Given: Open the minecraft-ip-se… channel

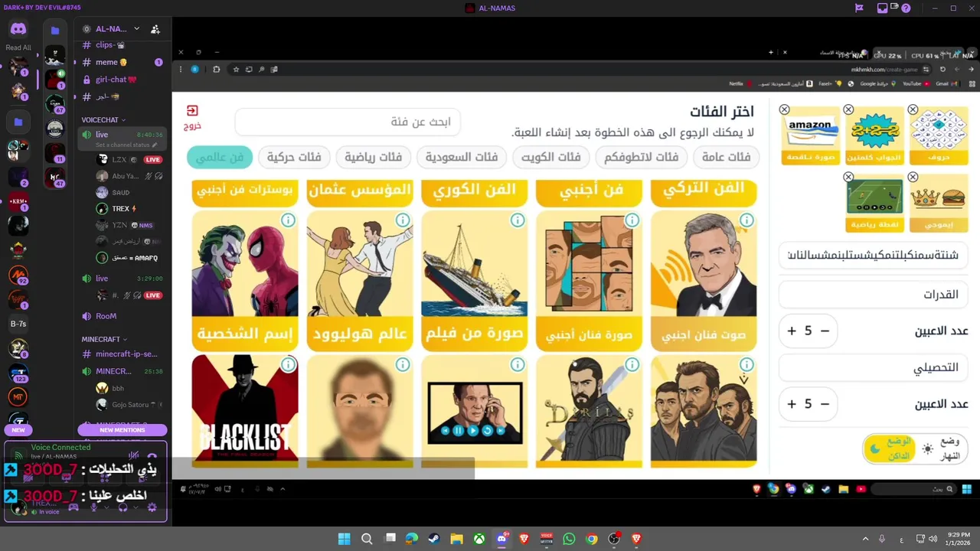Looking at the screenshot, I should (122, 354).
